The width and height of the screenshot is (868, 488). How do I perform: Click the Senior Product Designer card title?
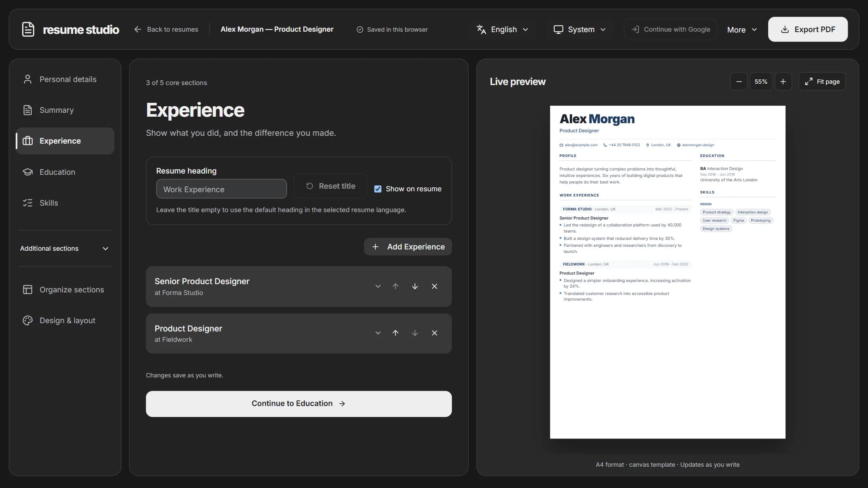click(202, 281)
